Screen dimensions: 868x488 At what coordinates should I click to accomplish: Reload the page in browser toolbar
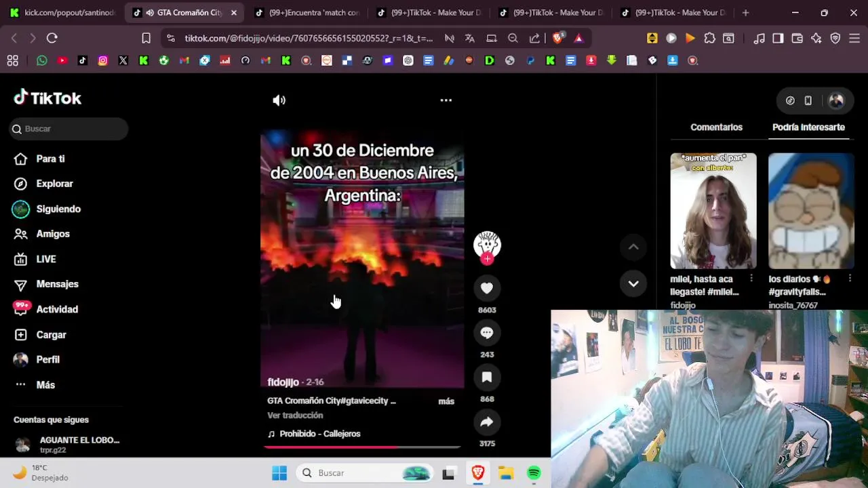pos(52,38)
